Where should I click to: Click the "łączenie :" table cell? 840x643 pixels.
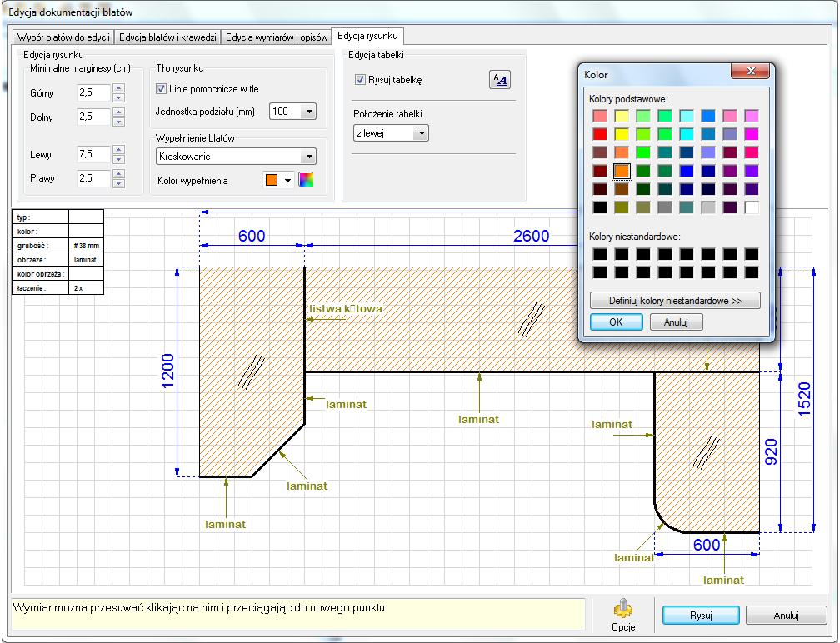41,288
